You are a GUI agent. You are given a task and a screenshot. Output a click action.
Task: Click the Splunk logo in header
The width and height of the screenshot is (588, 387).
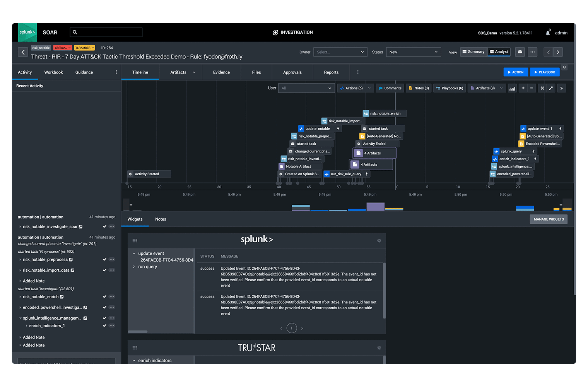click(x=27, y=33)
